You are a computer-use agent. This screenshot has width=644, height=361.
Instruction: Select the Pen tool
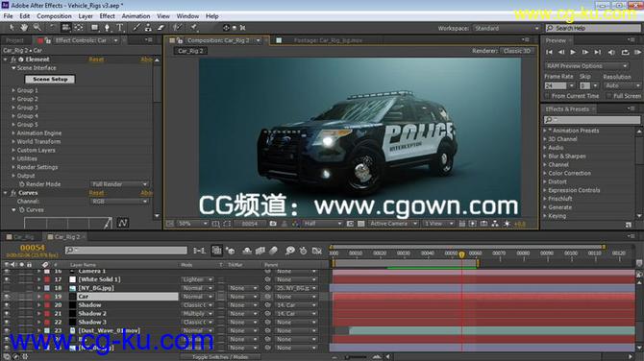(x=108, y=28)
